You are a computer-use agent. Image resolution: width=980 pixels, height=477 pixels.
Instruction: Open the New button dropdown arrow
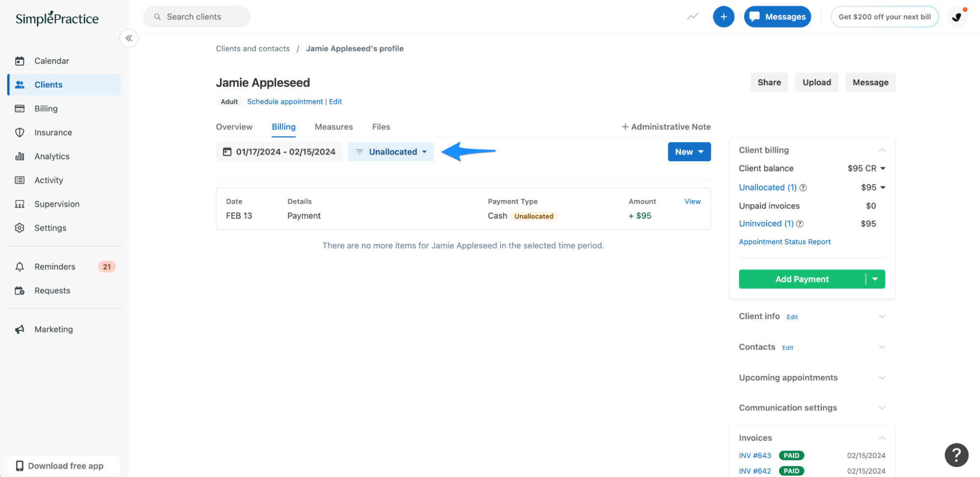tap(701, 151)
